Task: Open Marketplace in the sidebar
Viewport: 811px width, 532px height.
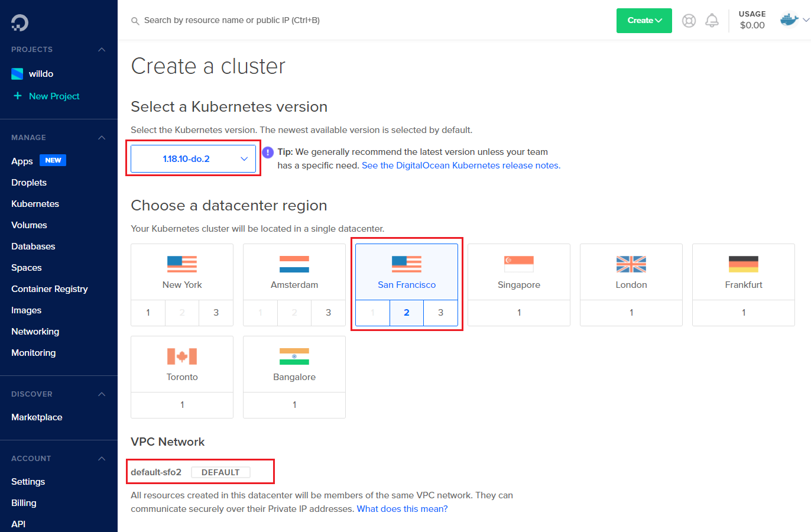Action: (37, 417)
